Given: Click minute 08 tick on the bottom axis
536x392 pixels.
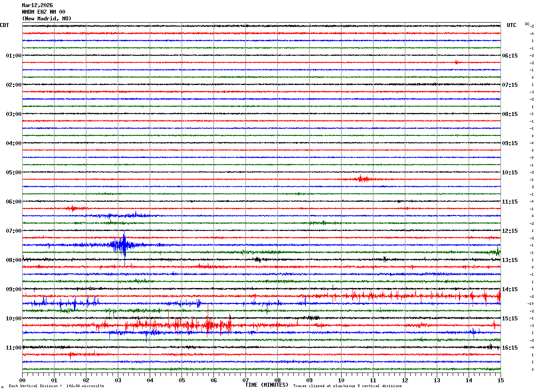Looking at the screenshot, I should pyautogui.click(x=277, y=380).
